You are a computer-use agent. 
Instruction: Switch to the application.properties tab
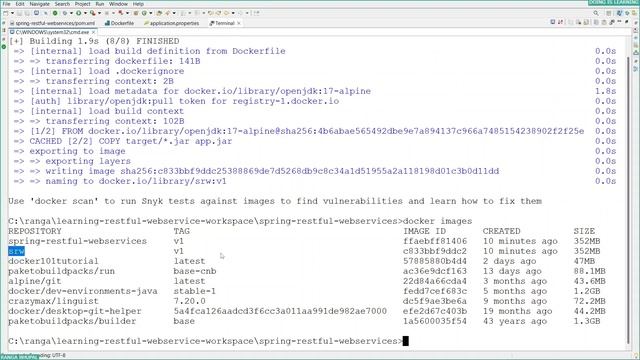click(x=171, y=23)
